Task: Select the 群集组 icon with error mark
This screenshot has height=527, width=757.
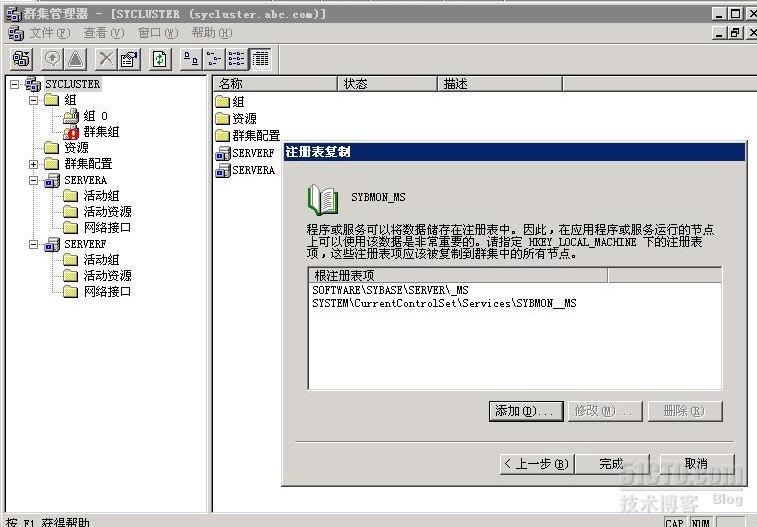Action: point(71,132)
